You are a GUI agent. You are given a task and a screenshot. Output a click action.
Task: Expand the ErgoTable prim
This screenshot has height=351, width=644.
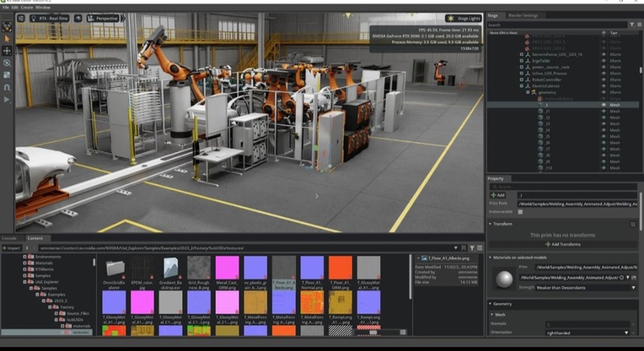[522, 61]
